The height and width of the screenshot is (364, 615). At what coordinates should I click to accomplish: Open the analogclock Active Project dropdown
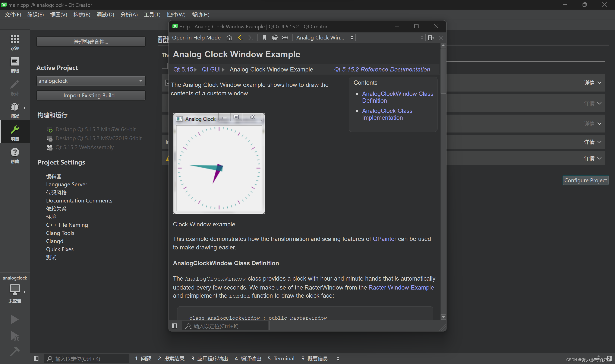click(91, 81)
